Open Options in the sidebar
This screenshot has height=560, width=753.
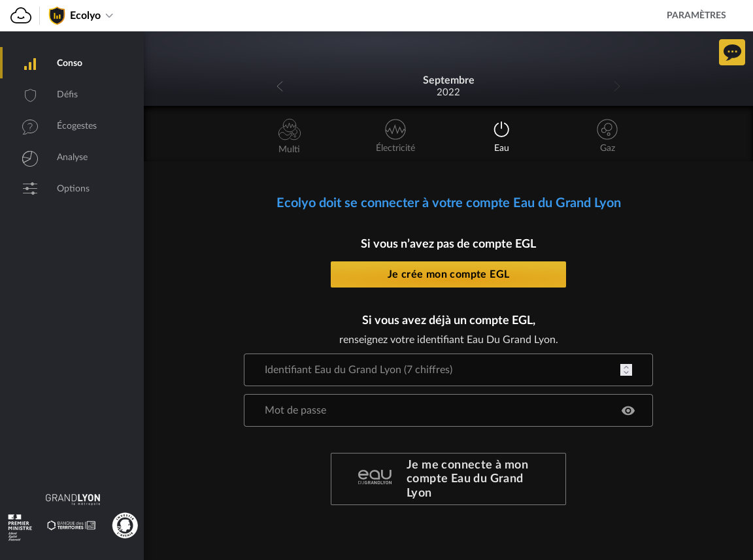72,188
